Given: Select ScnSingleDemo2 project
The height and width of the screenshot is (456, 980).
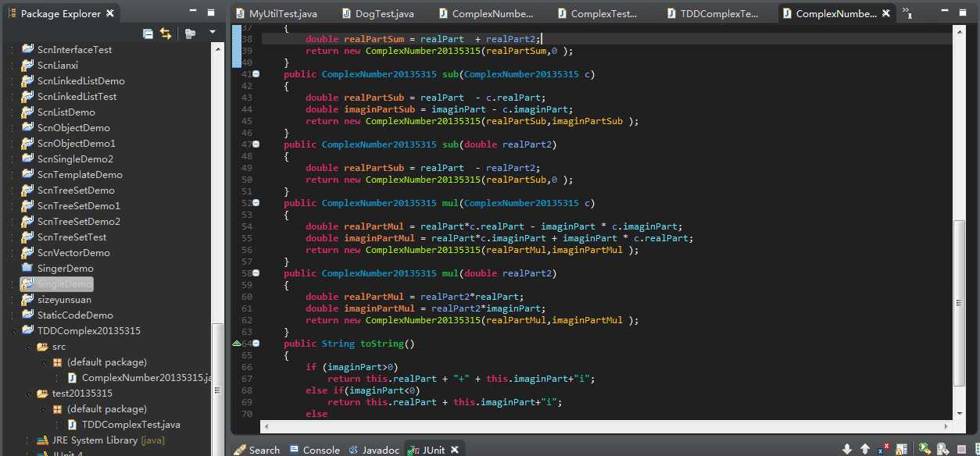Looking at the screenshot, I should [75, 159].
